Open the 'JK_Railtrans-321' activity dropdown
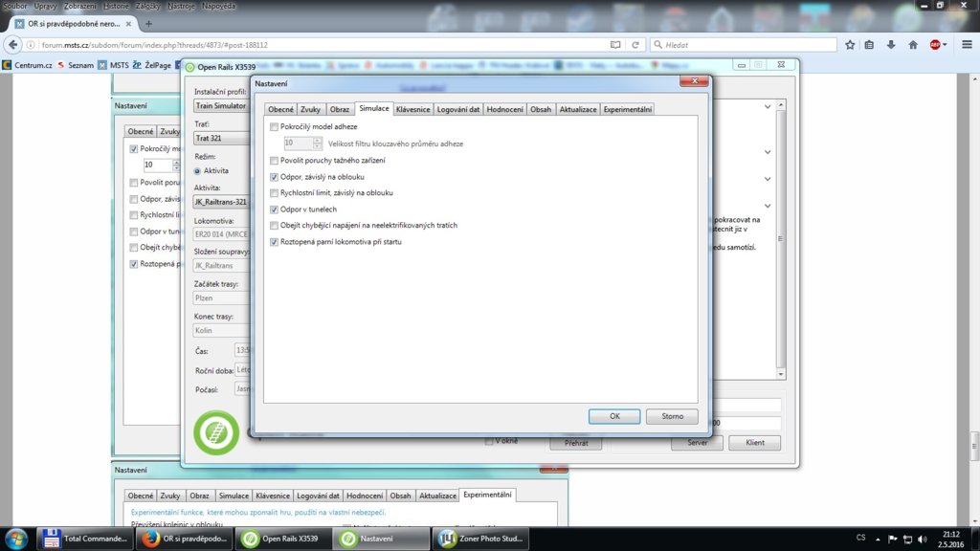Viewport: 980px width, 551px height. 221,202
